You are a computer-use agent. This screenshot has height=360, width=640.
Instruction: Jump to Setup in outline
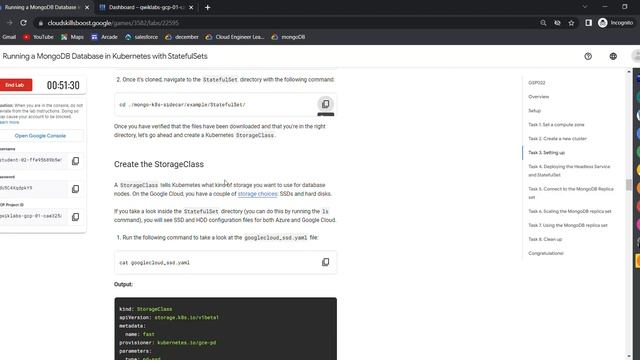(534, 111)
